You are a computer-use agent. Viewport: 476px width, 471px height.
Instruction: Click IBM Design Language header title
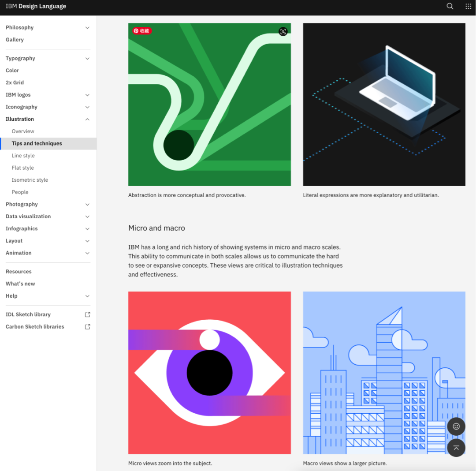36,6
